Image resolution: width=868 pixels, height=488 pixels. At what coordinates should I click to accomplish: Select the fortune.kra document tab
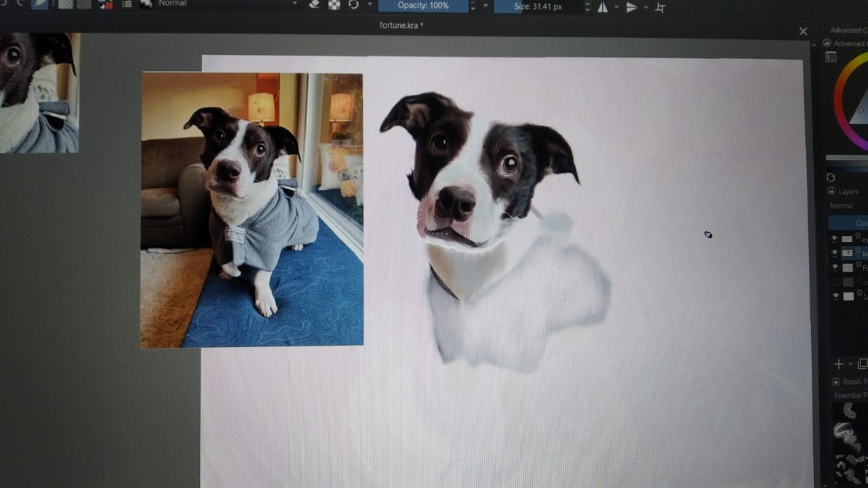(401, 26)
